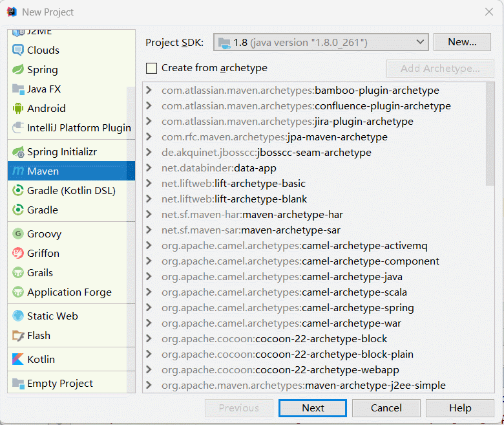Select Groovy project type
This screenshot has width=504, height=425.
click(67, 234)
